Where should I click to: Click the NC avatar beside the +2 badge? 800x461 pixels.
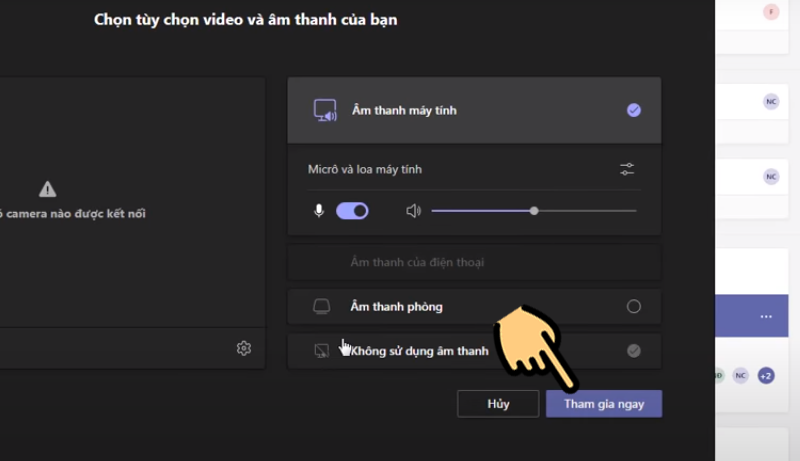point(740,376)
